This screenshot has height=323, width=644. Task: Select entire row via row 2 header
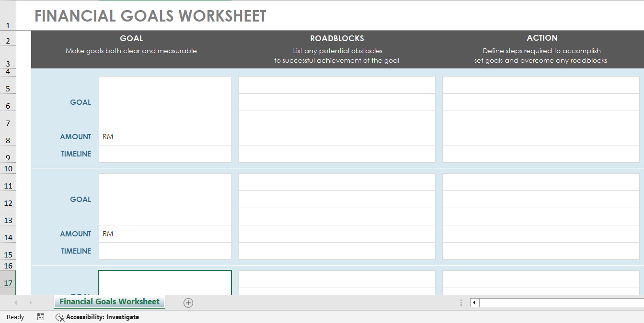pyautogui.click(x=8, y=38)
